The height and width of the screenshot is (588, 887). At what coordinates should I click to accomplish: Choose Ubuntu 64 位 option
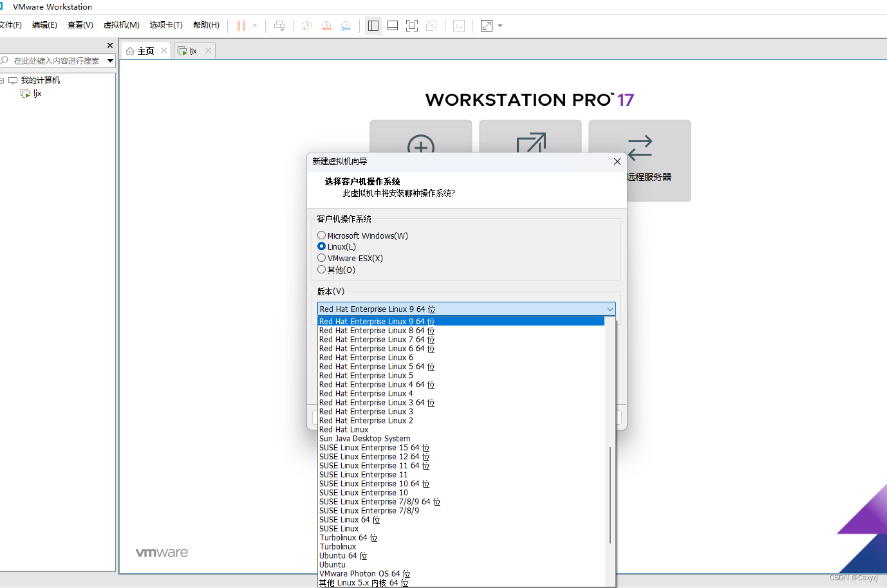[x=461, y=555]
